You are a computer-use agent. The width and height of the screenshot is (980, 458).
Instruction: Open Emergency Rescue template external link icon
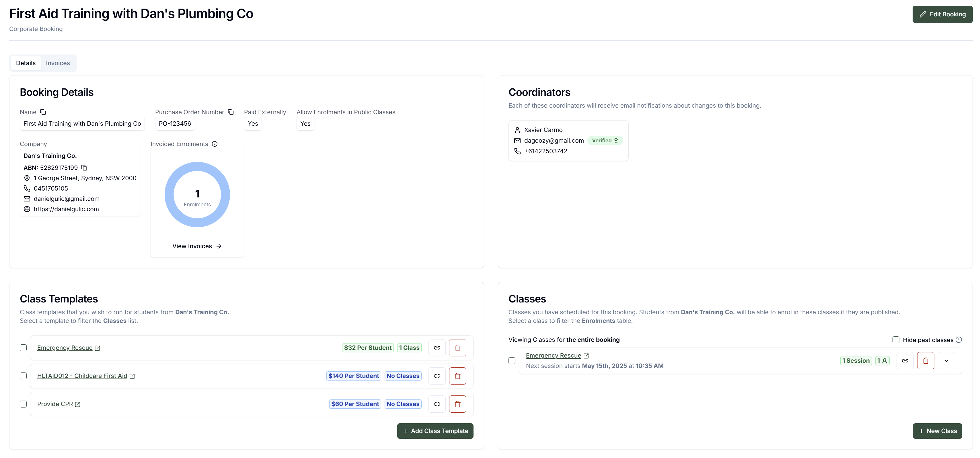(x=98, y=348)
